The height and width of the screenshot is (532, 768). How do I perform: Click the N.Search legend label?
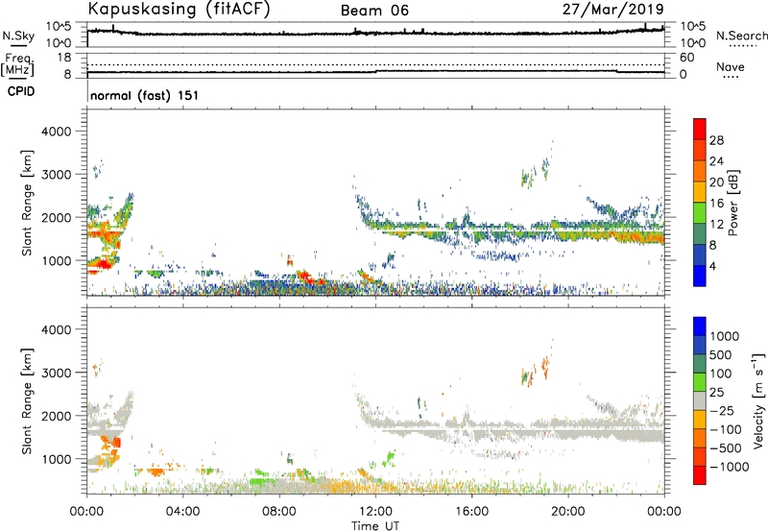pos(742,36)
